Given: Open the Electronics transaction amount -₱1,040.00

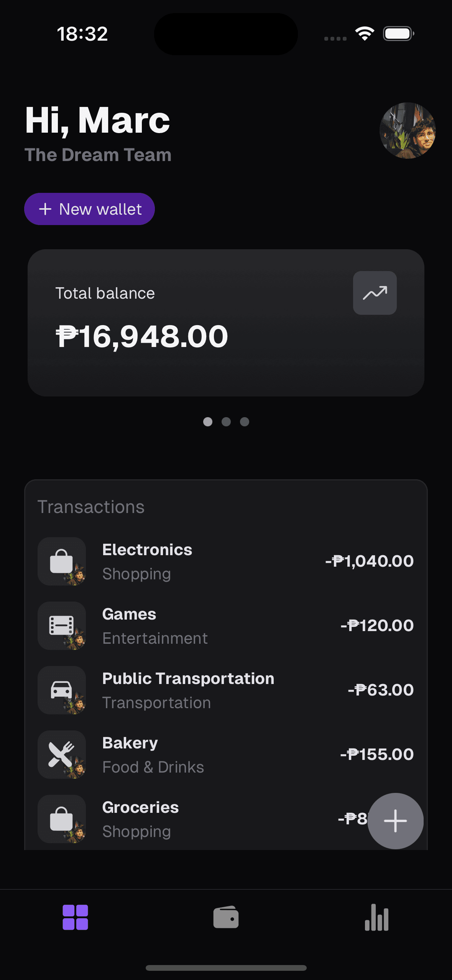Looking at the screenshot, I should [369, 561].
